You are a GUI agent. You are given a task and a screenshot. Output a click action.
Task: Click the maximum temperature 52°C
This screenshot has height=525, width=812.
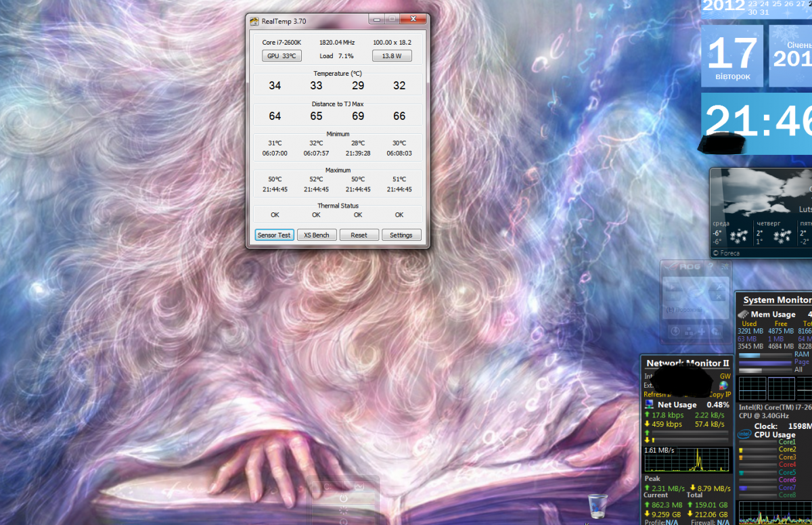click(x=316, y=179)
